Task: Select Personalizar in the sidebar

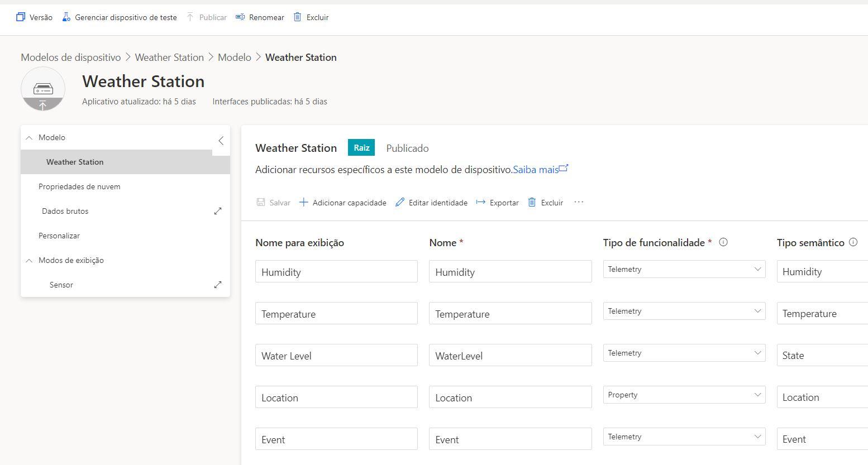Action: point(59,236)
